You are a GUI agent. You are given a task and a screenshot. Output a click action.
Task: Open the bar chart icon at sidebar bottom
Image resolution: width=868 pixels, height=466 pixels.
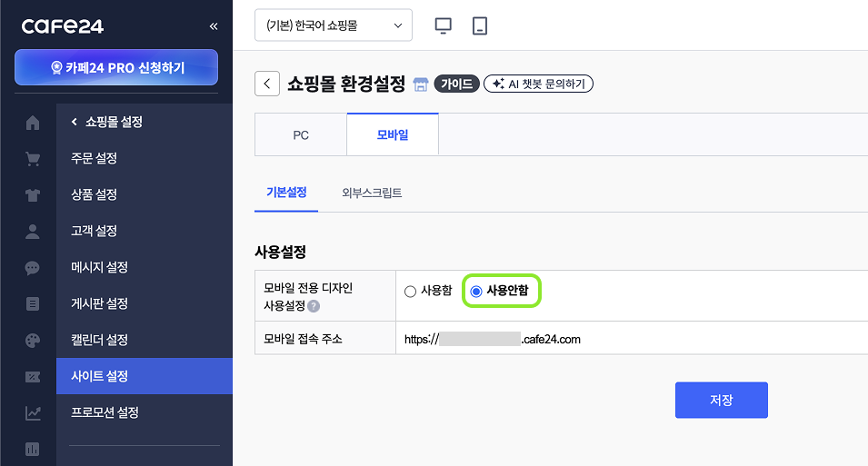[33, 449]
